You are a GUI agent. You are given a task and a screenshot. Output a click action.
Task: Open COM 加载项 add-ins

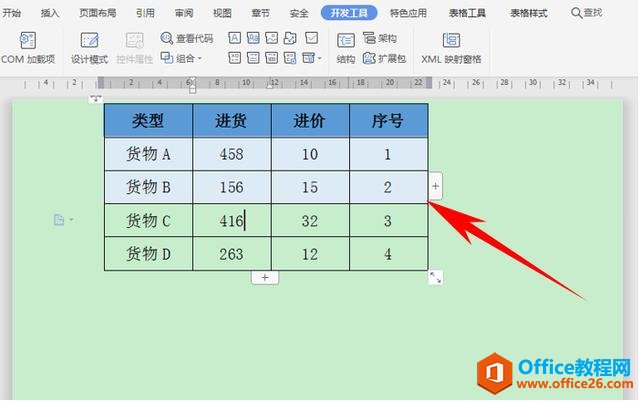pos(28,48)
